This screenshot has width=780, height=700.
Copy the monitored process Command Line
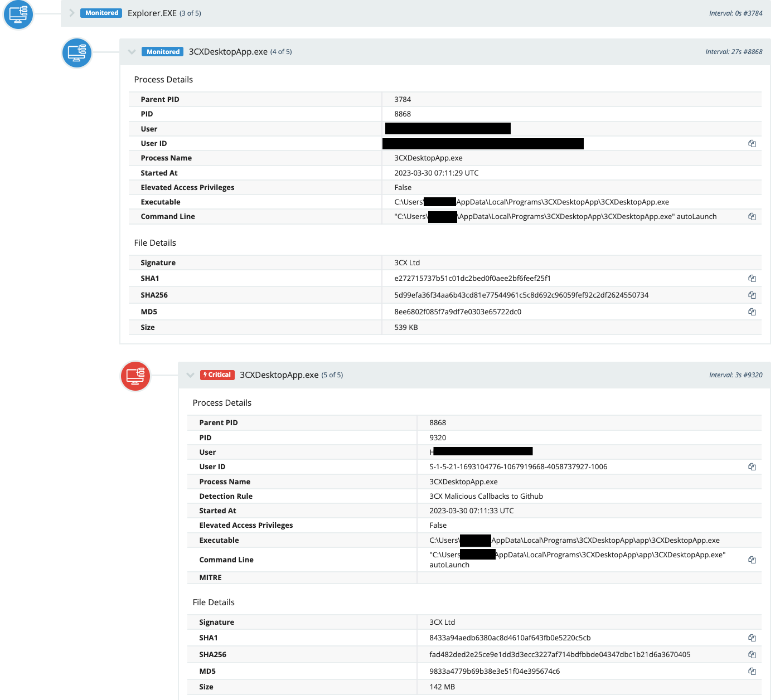click(752, 216)
